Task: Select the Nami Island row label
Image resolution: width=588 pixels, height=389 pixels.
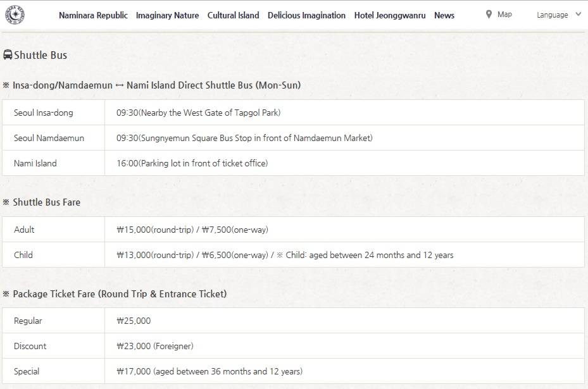Action: click(x=35, y=163)
